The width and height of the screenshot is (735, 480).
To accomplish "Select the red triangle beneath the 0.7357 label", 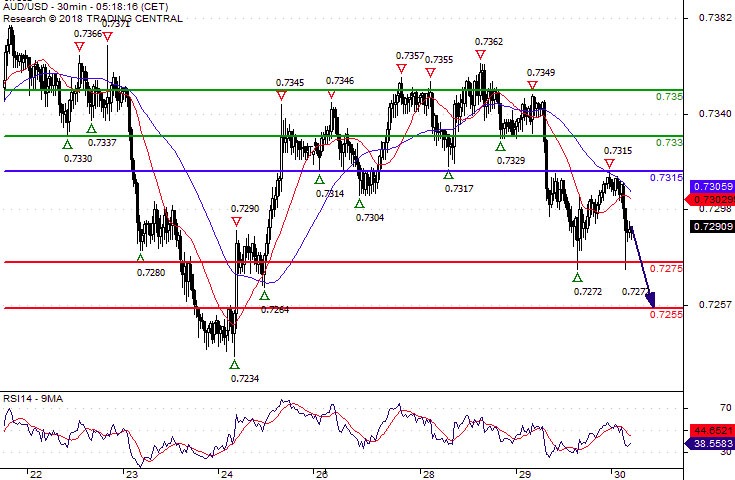I will click(x=401, y=69).
